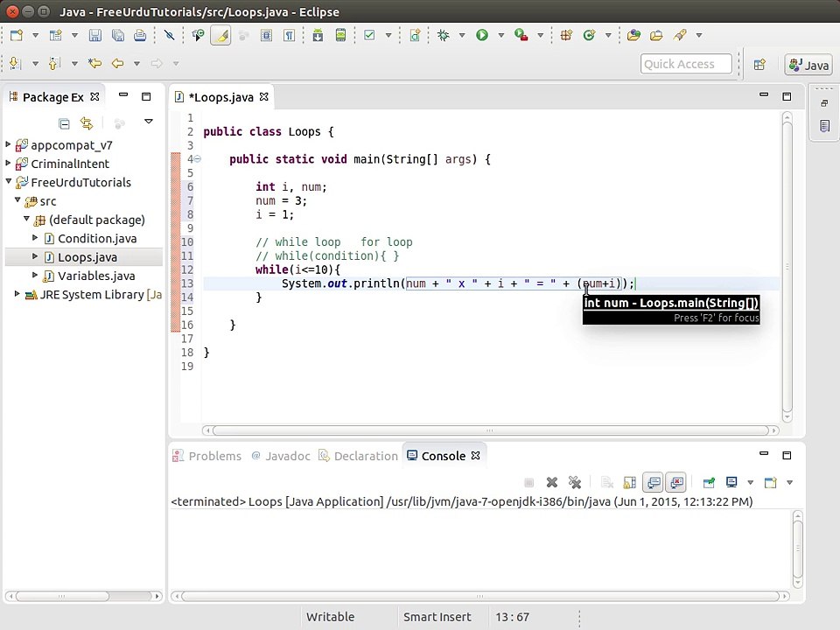Click the Open Task folder icon
Viewport: 840px width, 630px height.
point(656,35)
